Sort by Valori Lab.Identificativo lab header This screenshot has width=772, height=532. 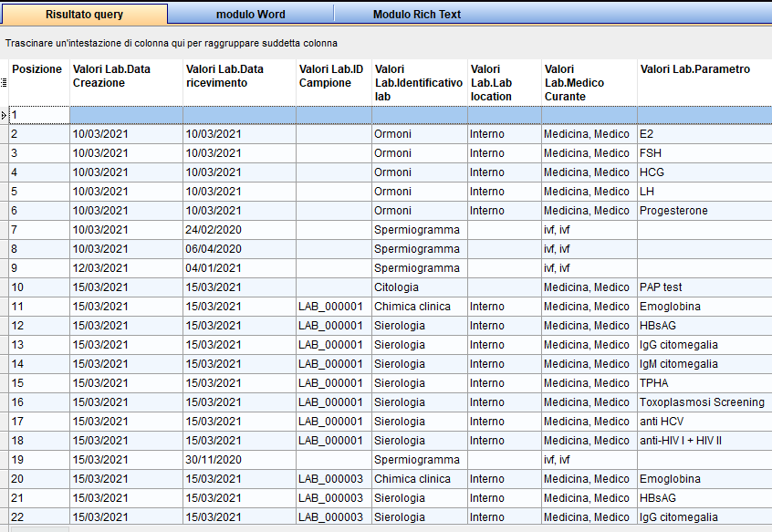coord(419,83)
